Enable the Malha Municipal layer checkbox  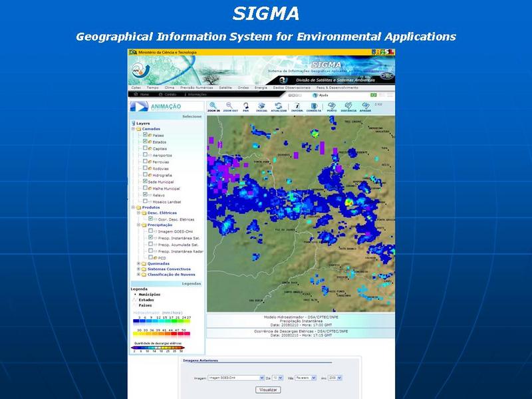tap(145, 188)
